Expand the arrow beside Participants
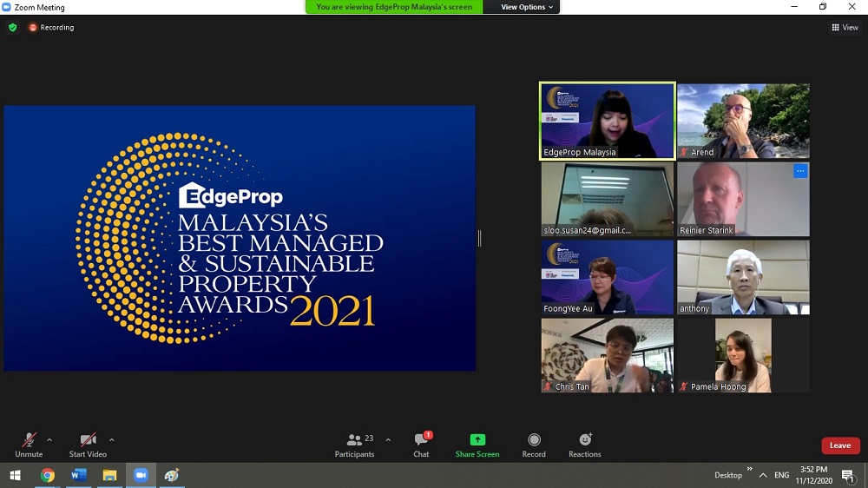Screen dimensions: 868x488 388,440
